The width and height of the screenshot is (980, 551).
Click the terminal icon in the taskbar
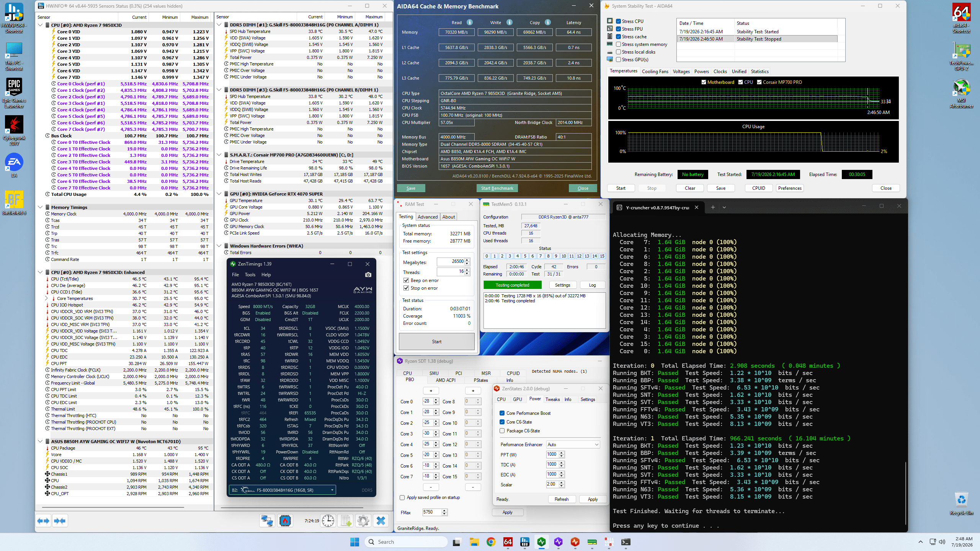(x=626, y=542)
